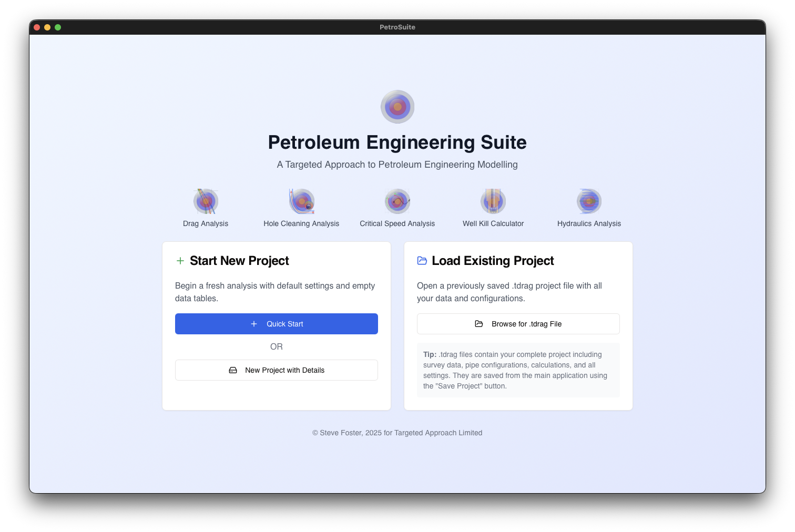Click the Tip box about .tdrag files

coord(518,370)
